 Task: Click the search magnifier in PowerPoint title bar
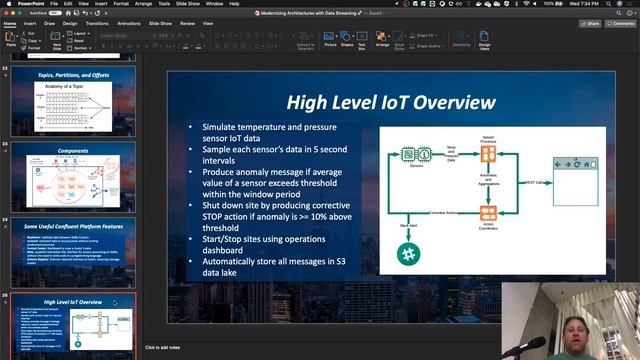point(619,13)
